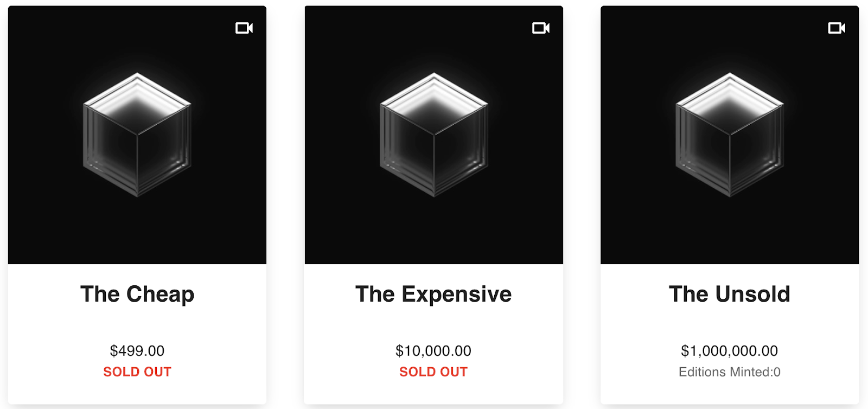Click the glowing cube on The Cheap
The image size is (868, 409).
coord(137,135)
